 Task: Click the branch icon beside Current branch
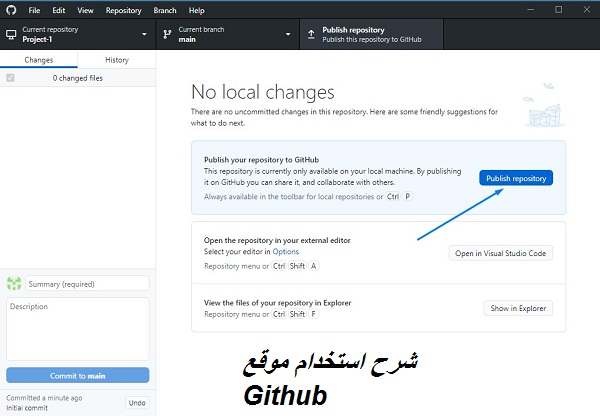click(167, 34)
